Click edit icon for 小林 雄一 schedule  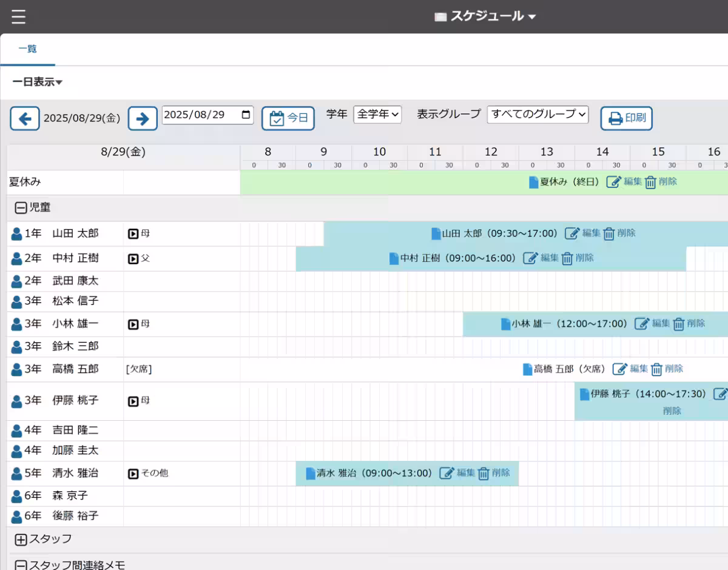pos(642,324)
